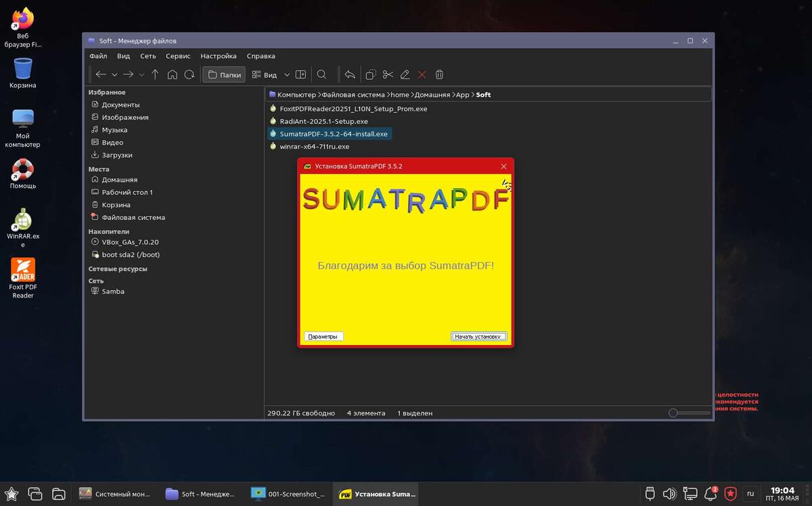Toggle the split-view panel icon
This screenshot has width=812, height=506.
[x=301, y=74]
